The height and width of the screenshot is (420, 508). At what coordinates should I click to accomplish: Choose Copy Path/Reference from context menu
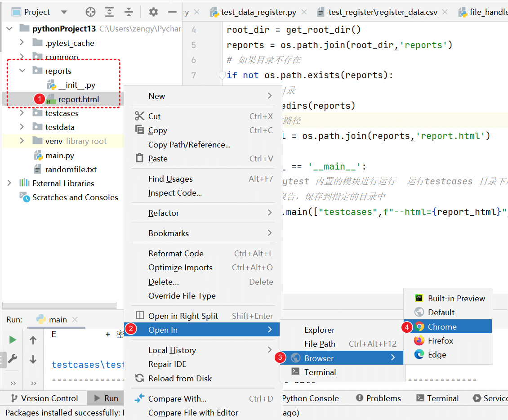tap(203, 144)
